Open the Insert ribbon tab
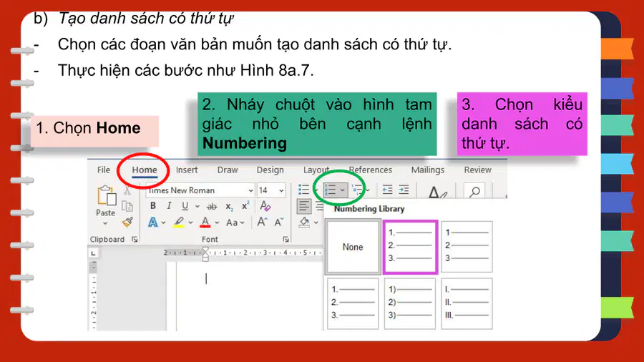The width and height of the screenshot is (644, 362). coord(187,170)
